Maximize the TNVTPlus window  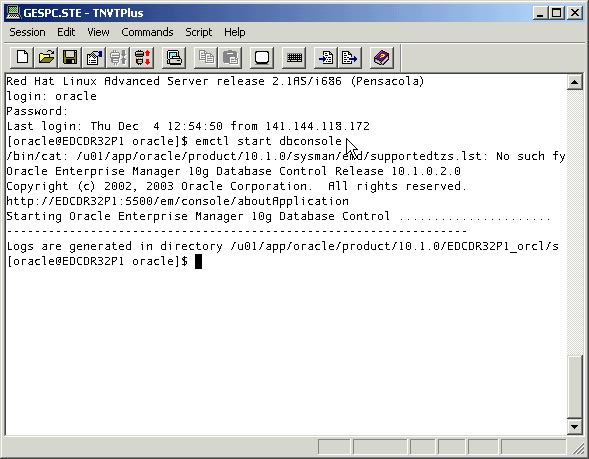pyautogui.click(x=556, y=13)
